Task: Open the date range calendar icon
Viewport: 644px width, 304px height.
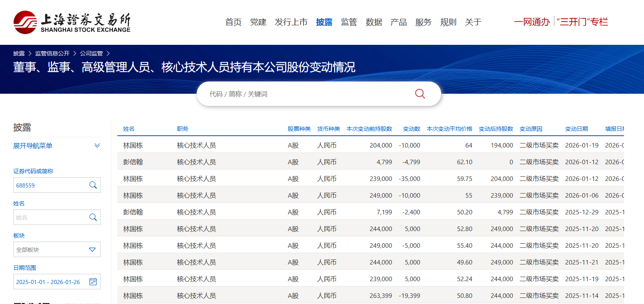Action: tap(93, 282)
